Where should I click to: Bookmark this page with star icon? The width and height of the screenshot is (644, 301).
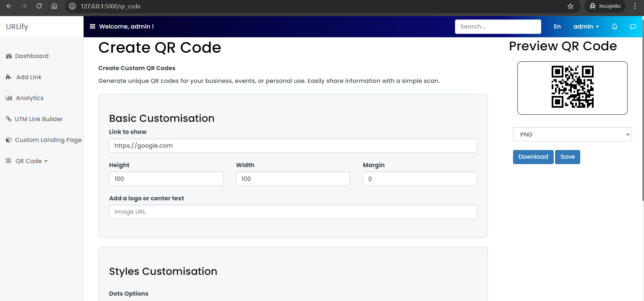[x=570, y=6]
